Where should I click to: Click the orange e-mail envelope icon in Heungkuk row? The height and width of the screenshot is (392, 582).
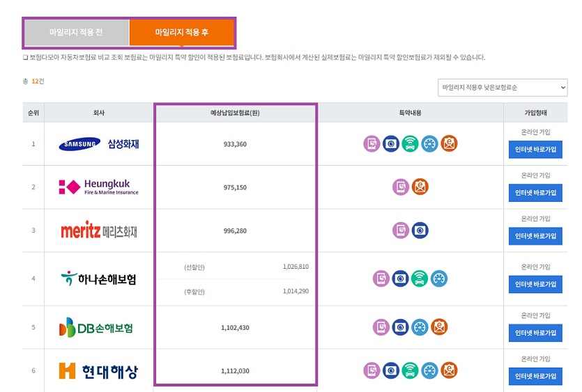click(420, 187)
